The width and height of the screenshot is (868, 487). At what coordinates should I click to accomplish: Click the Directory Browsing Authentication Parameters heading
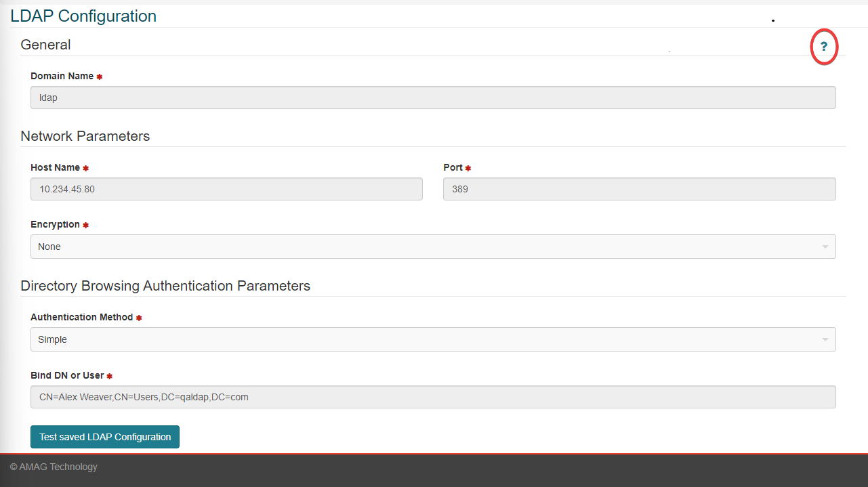[165, 285]
